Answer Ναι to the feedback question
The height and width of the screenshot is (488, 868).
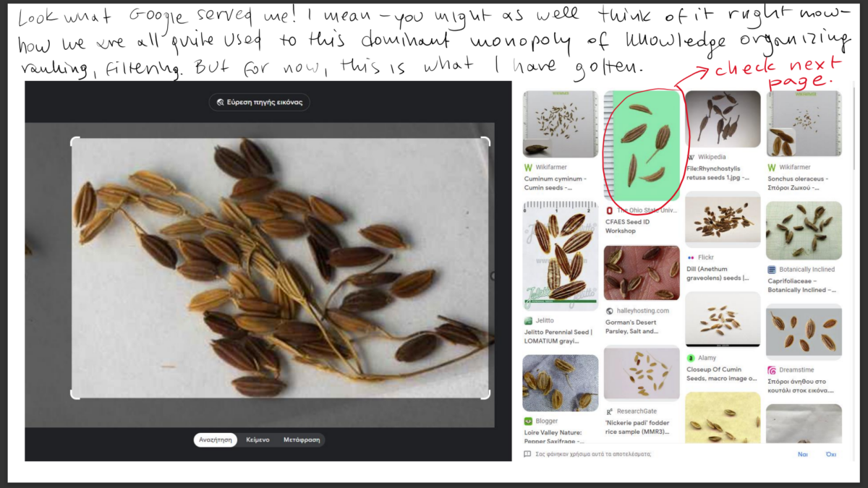[x=802, y=454]
